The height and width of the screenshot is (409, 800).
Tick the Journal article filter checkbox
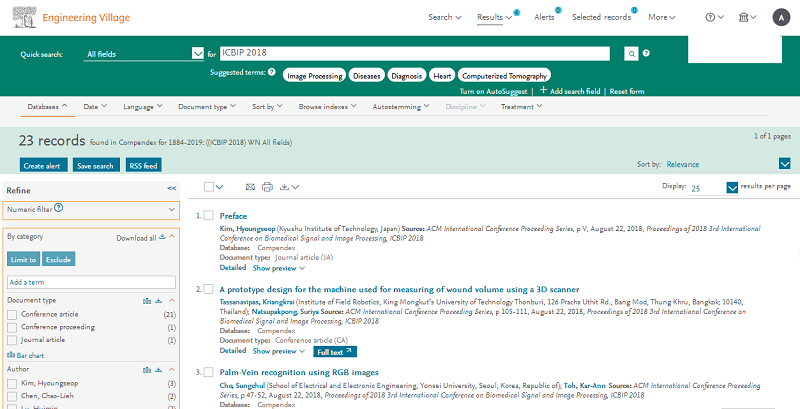pos(12,340)
